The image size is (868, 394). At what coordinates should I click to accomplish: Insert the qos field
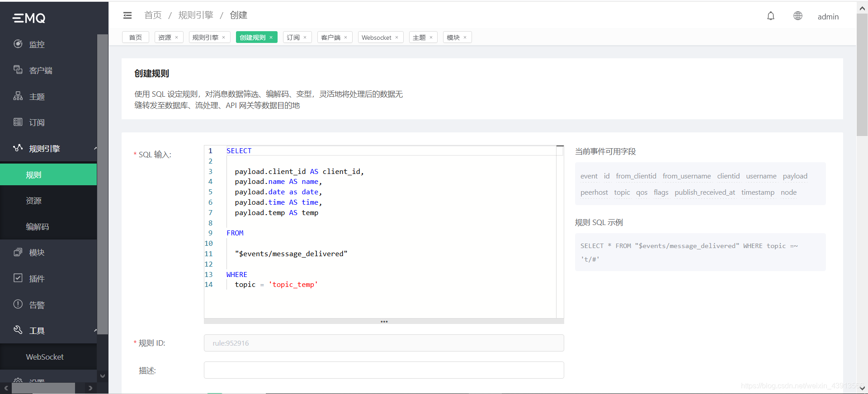[x=642, y=192]
